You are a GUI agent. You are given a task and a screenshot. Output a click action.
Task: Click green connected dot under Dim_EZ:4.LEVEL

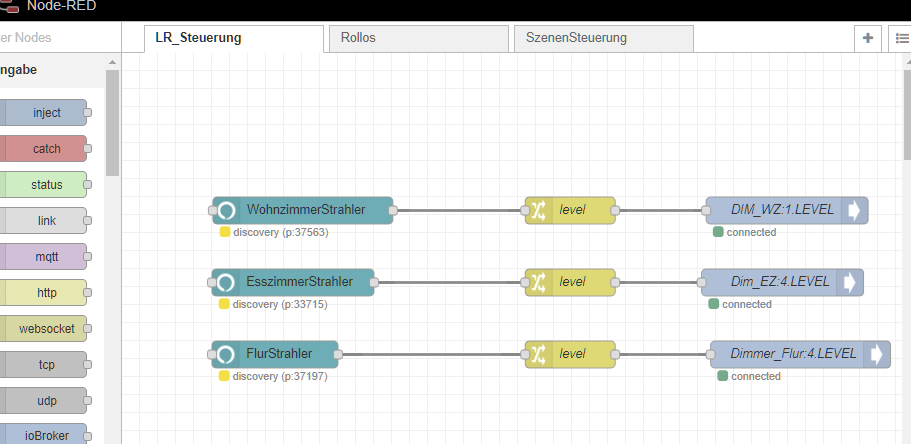pyautogui.click(x=713, y=304)
